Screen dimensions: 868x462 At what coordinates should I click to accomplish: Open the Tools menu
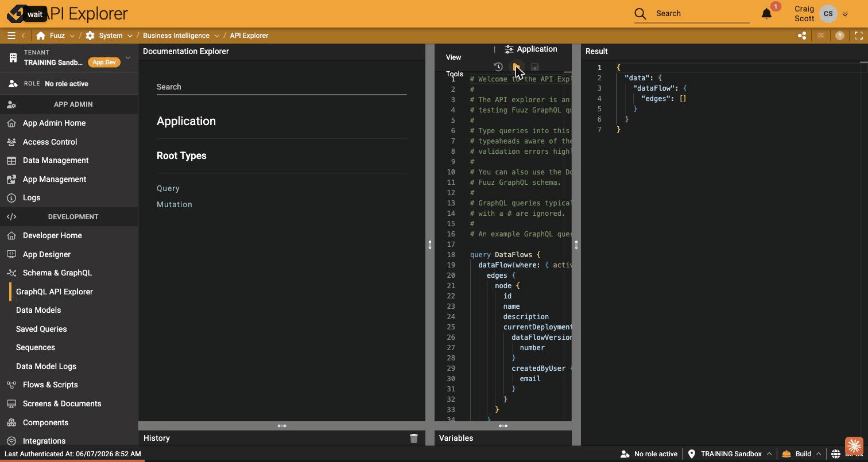coord(454,74)
